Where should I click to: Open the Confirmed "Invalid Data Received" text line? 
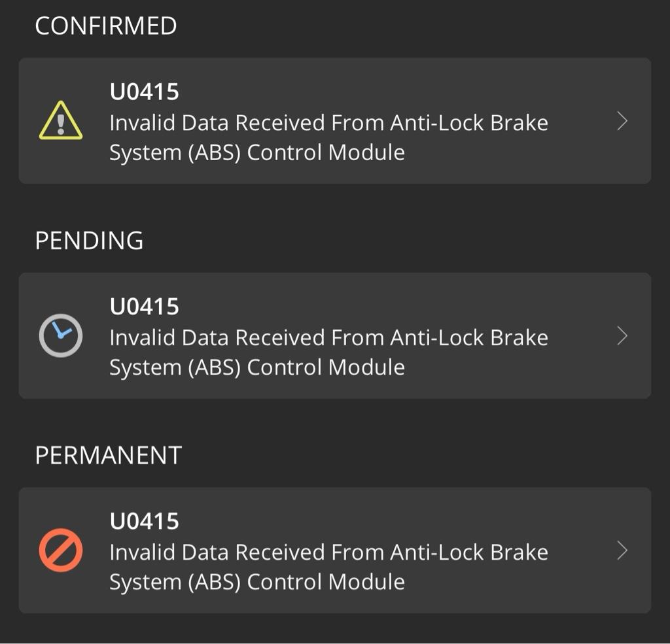pos(249,123)
